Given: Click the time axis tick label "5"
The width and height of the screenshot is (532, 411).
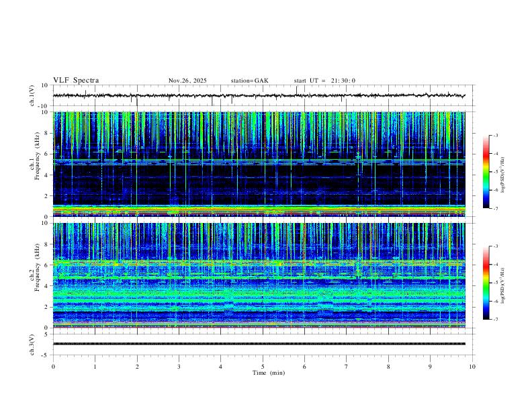Looking at the screenshot, I should tap(263, 367).
